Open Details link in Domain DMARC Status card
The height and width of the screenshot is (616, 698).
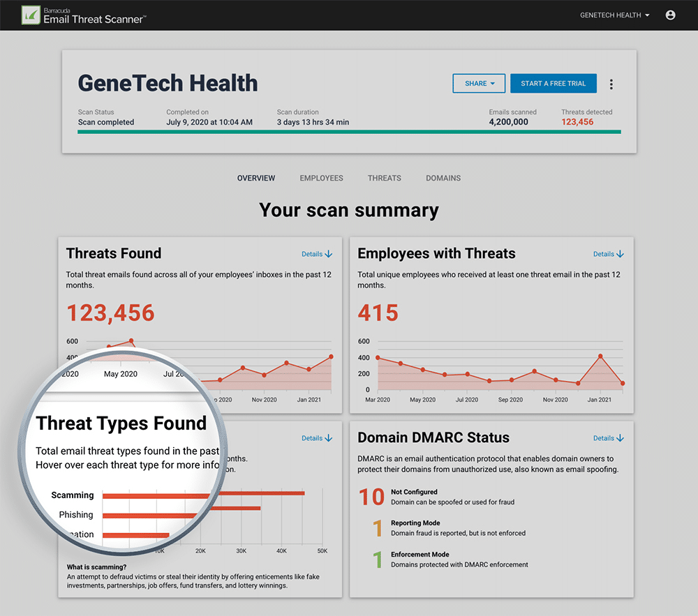(608, 438)
